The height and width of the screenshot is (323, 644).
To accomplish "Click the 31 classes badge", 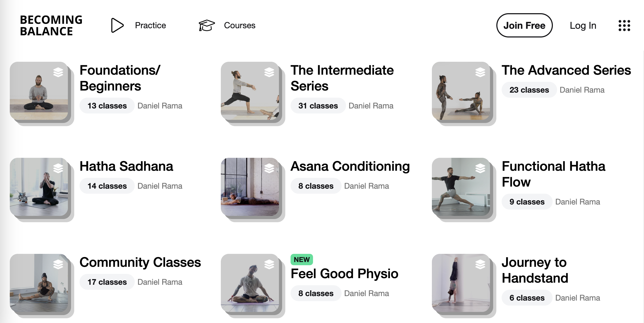I will pos(318,106).
